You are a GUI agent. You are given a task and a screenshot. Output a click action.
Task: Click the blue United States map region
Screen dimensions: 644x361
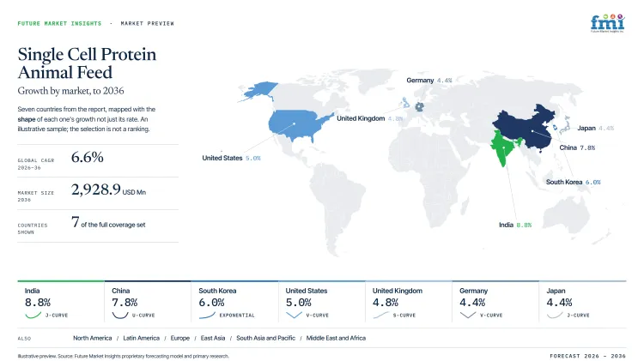click(295, 123)
